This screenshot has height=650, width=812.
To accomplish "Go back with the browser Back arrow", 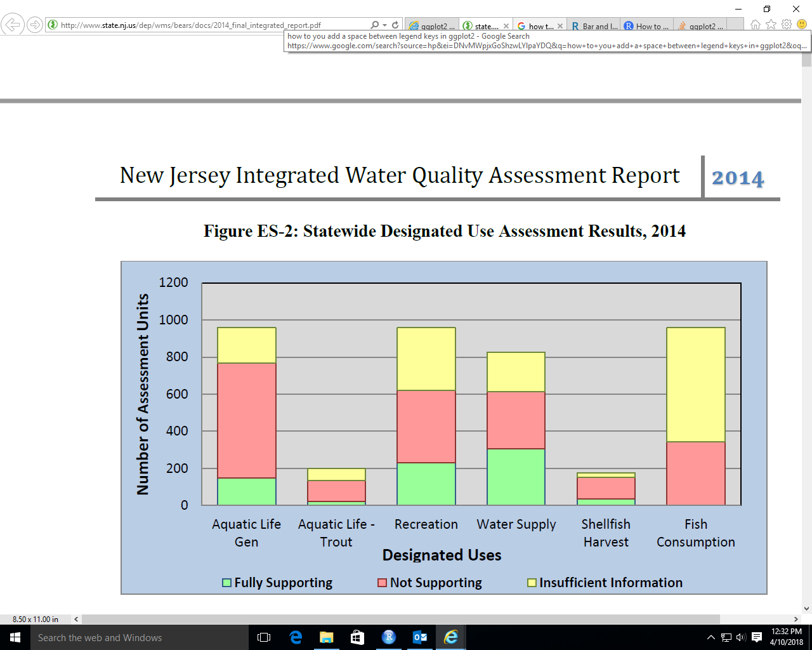I will tap(12, 25).
